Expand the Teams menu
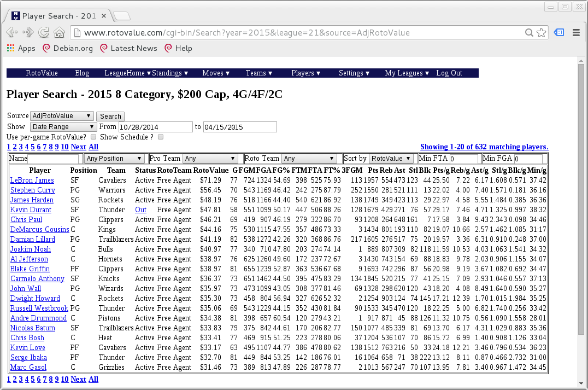The image size is (588, 390). pyautogui.click(x=259, y=73)
